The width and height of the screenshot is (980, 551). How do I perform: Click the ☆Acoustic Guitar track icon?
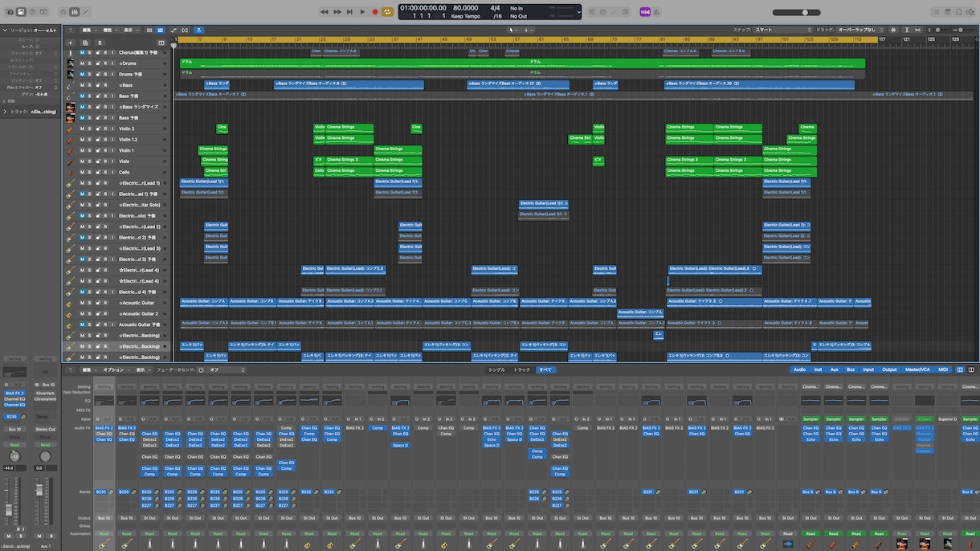(x=70, y=303)
